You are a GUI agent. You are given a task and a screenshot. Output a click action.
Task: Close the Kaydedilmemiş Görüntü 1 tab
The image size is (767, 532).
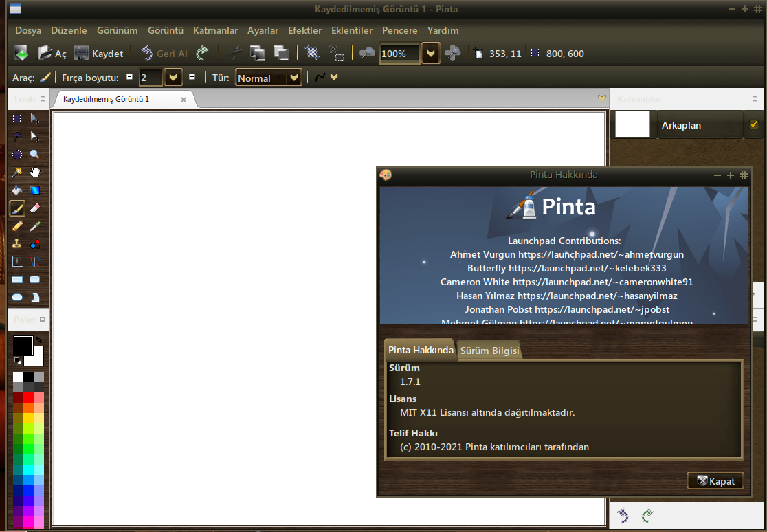(x=184, y=100)
